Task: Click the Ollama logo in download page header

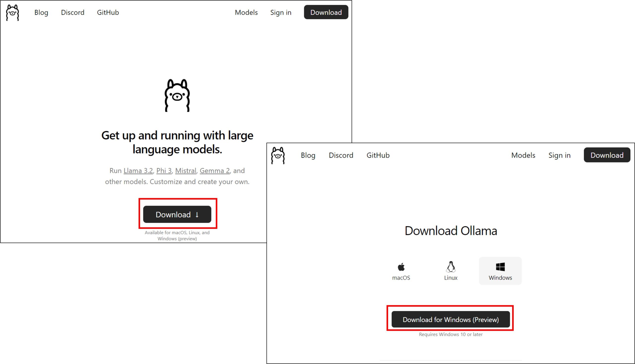Action: (278, 155)
